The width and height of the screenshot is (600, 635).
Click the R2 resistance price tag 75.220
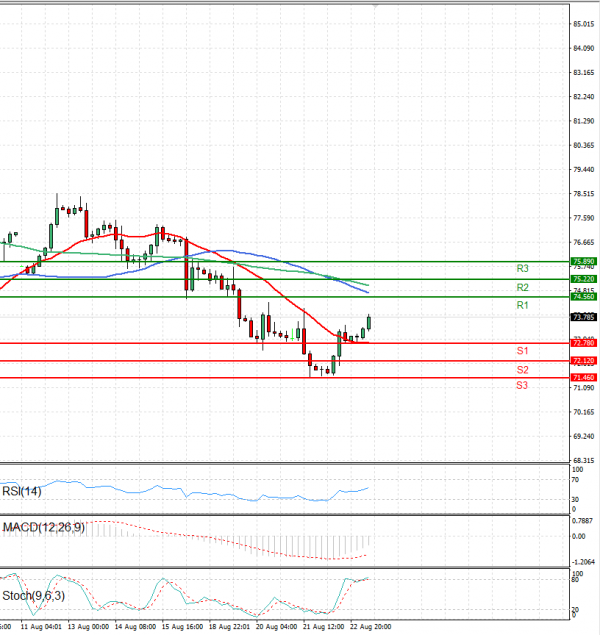tap(583, 279)
